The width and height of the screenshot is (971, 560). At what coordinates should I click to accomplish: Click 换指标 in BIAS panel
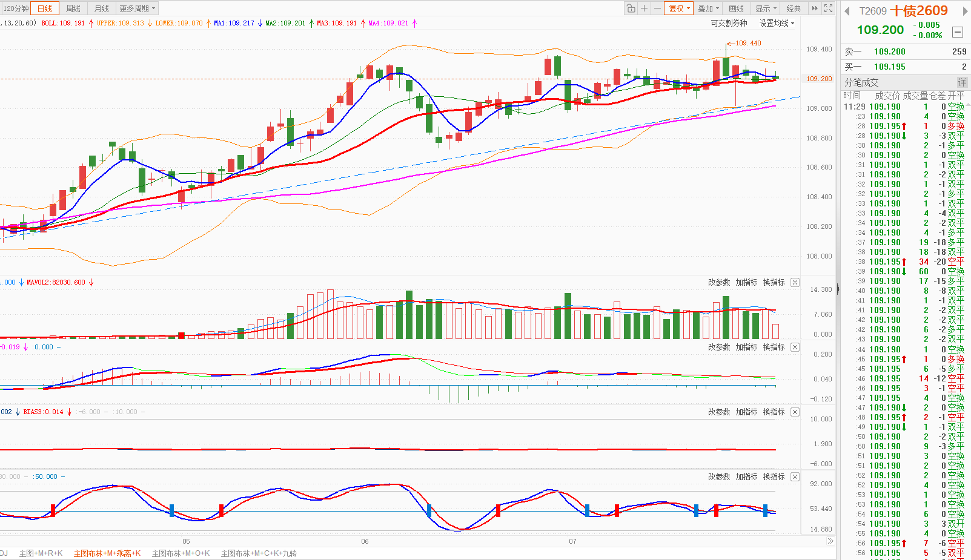(x=774, y=412)
